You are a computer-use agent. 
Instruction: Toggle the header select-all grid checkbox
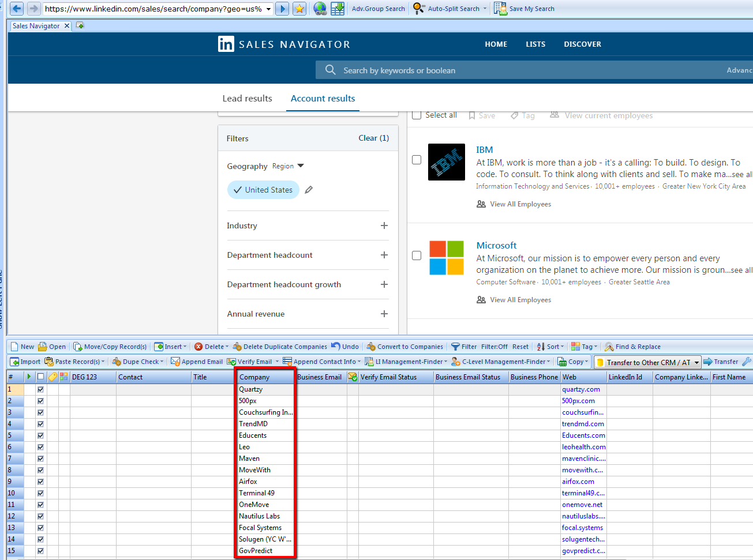click(x=40, y=377)
